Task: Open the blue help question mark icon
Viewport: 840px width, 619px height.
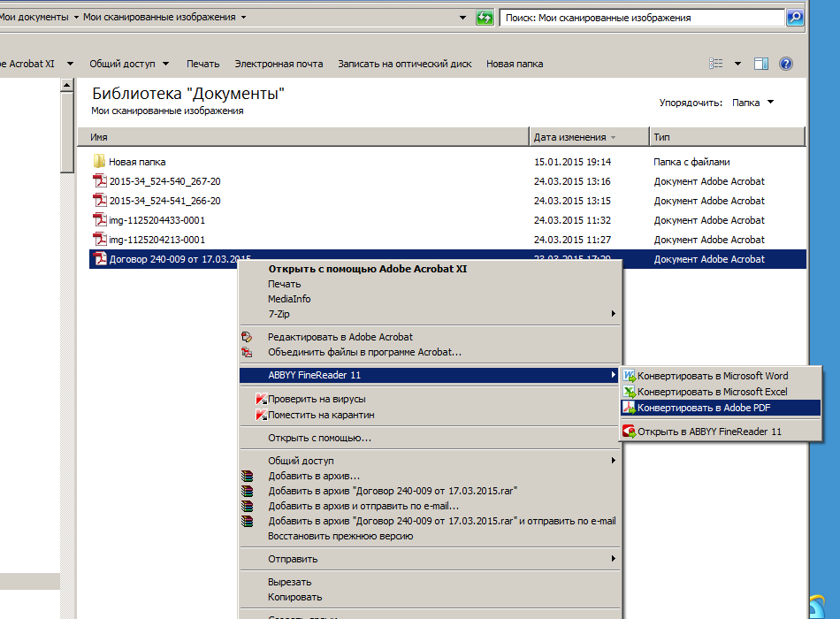Action: pyautogui.click(x=785, y=64)
